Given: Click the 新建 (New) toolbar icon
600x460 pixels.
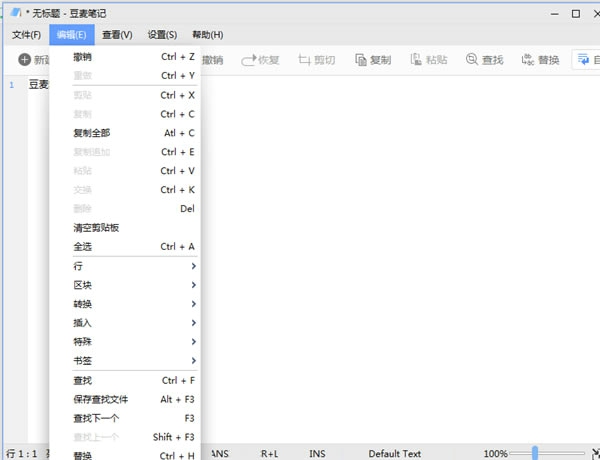Looking at the screenshot, I should point(25,60).
